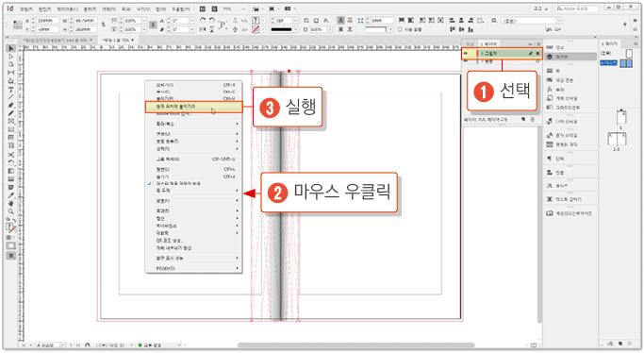Open the page number dropdown in status bar
The height and width of the screenshot is (353, 644).
pos(63,345)
